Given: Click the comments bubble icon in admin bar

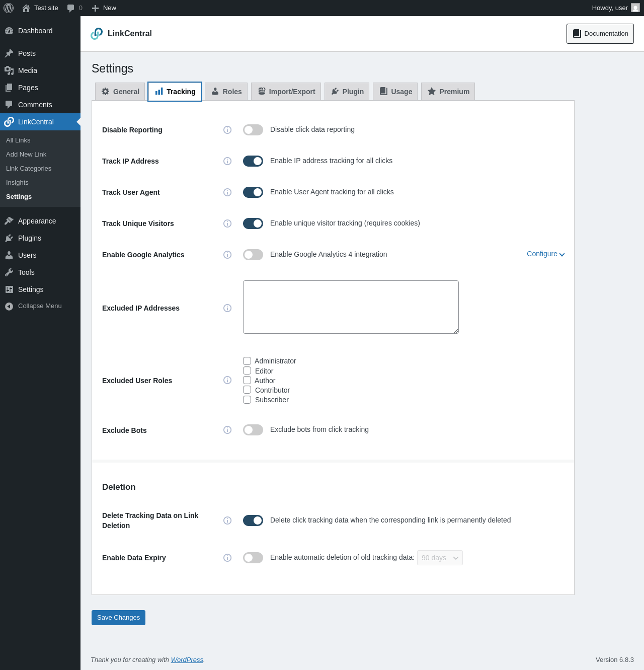Looking at the screenshot, I should (71, 8).
